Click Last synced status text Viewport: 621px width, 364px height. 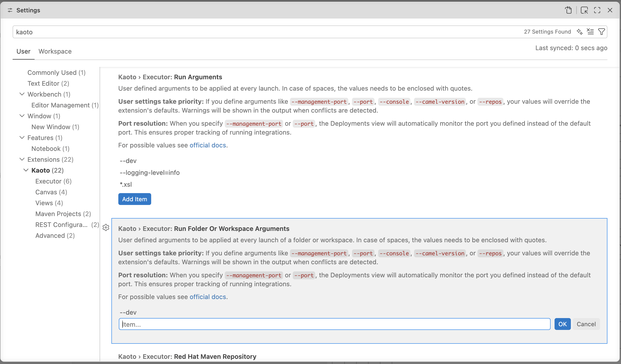click(x=571, y=48)
